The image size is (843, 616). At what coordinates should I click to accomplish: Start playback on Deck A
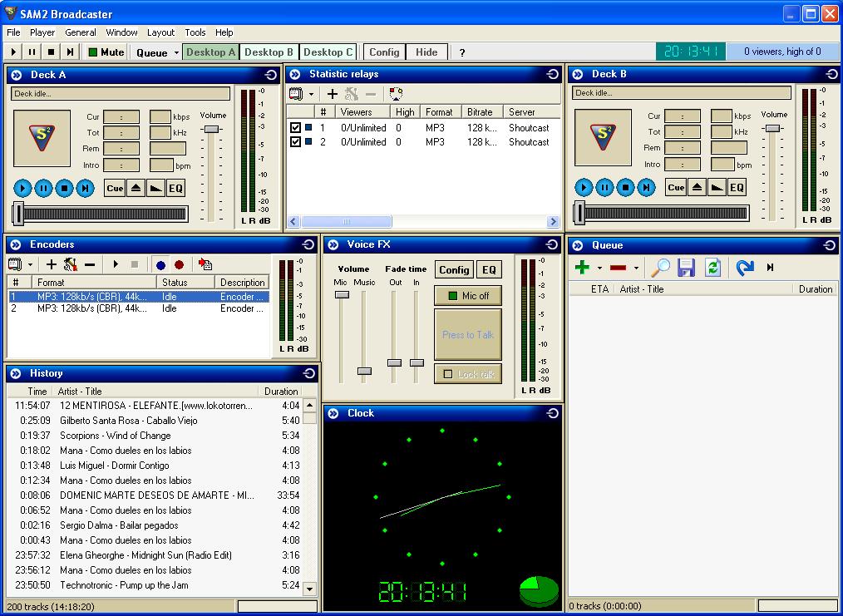(x=22, y=188)
